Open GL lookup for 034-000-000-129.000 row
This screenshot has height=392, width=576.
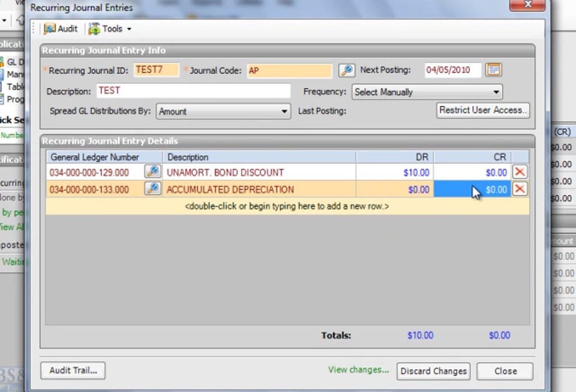tap(152, 172)
